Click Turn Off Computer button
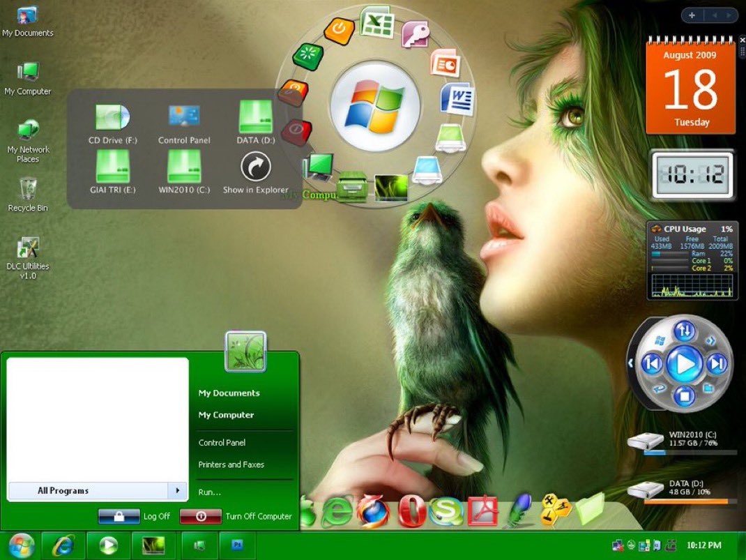Screen dimensions: 746x560 point(236,516)
